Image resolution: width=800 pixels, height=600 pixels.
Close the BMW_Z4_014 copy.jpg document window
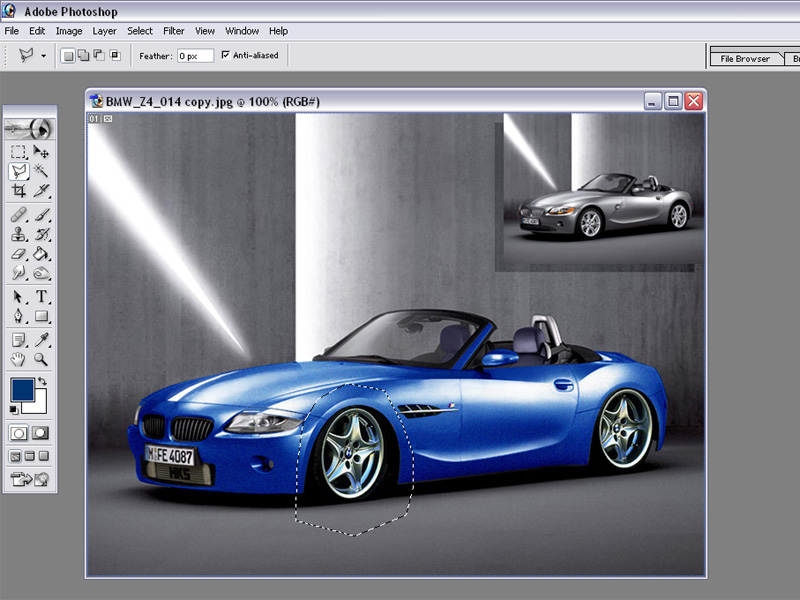click(694, 101)
